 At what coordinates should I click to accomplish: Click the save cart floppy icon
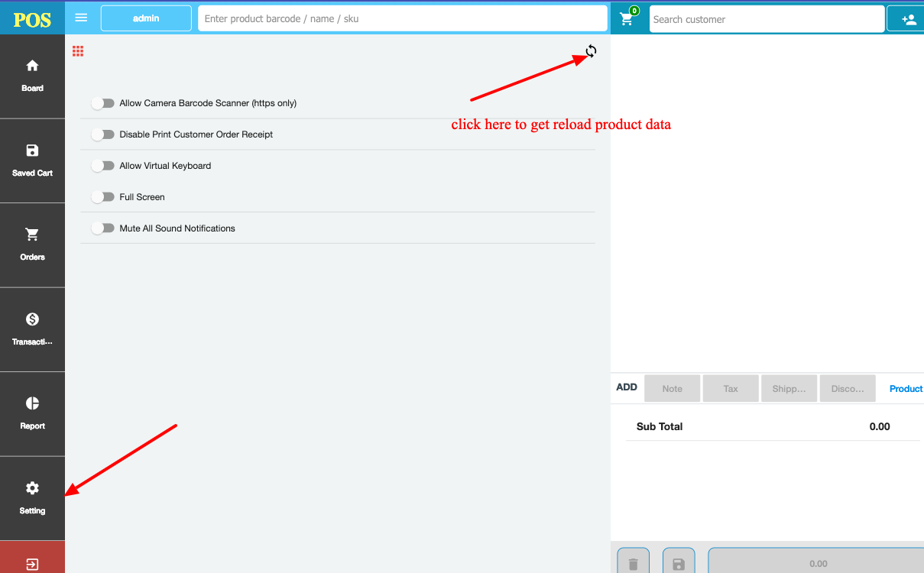[678, 564]
